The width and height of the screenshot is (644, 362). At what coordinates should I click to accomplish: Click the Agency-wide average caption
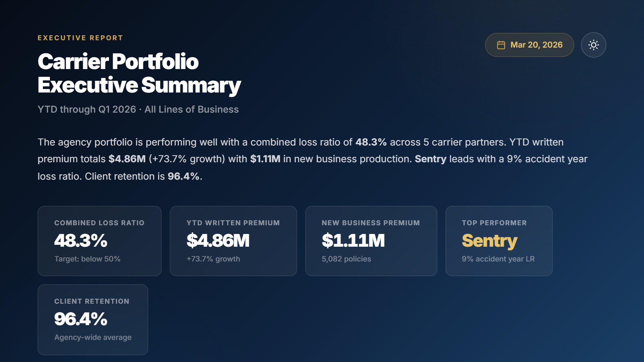tap(93, 337)
